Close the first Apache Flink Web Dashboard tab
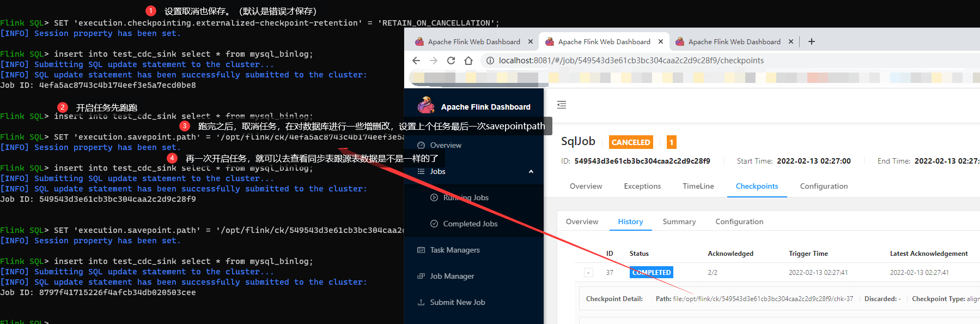 click(x=531, y=41)
